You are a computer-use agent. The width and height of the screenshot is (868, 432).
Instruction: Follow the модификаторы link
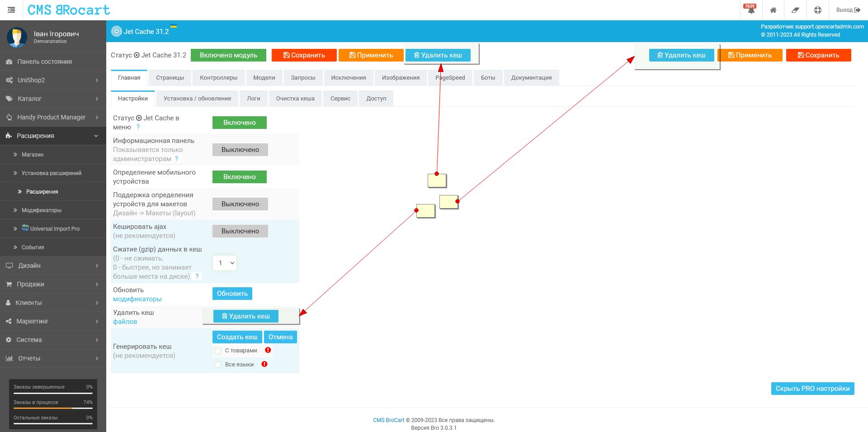pyautogui.click(x=137, y=299)
